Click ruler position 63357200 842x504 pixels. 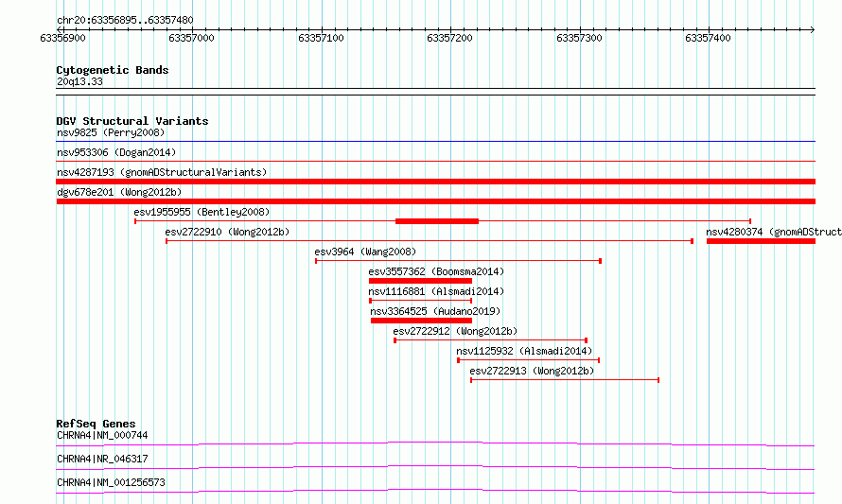tap(450, 38)
